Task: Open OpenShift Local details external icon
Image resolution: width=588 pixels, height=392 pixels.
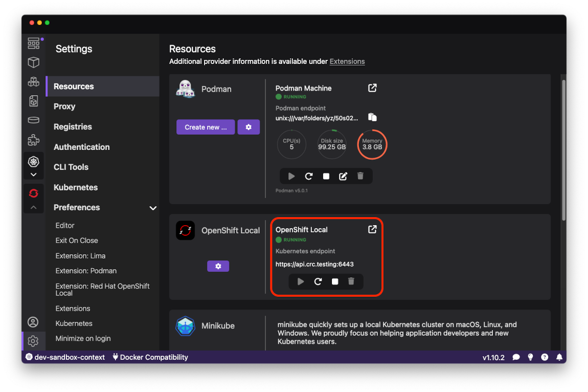Action: (372, 229)
